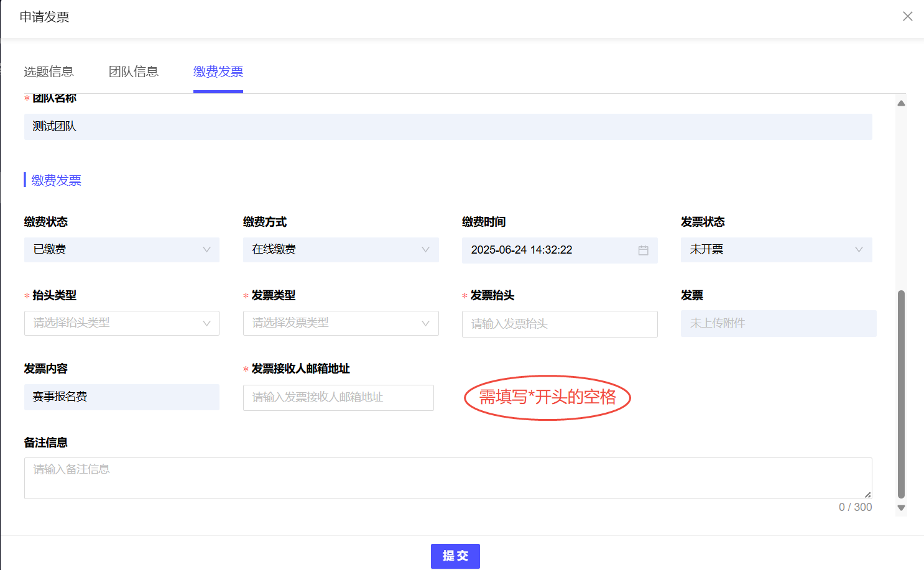Click the calendar icon in 缴费时间

(x=643, y=250)
